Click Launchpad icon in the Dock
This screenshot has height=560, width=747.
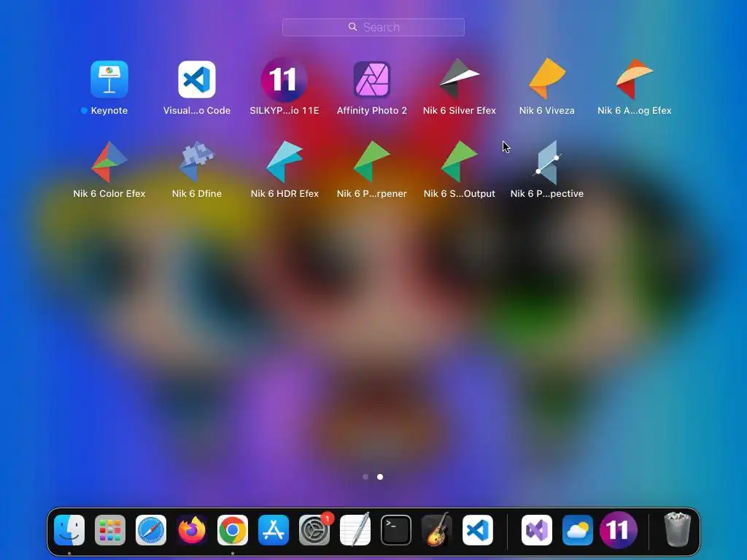click(x=110, y=530)
